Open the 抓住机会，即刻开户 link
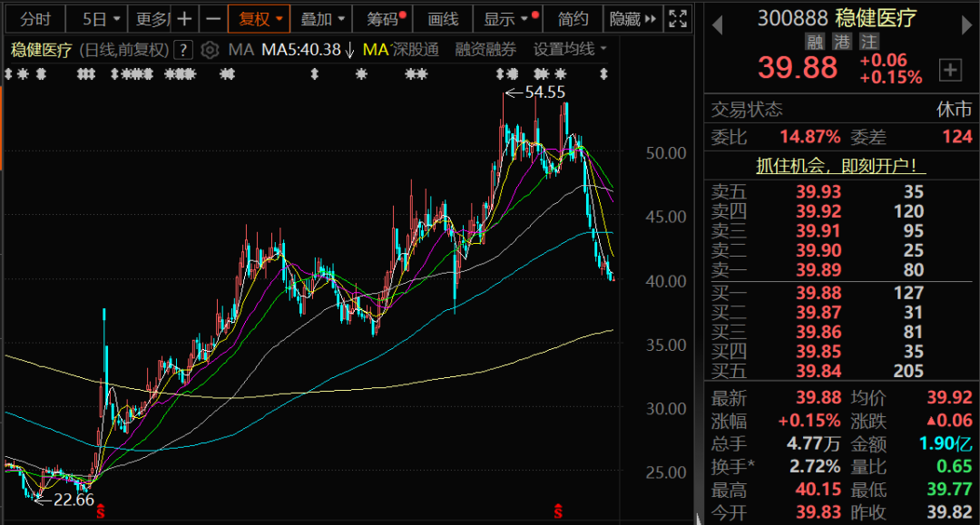Image resolution: width=980 pixels, height=525 pixels. [840, 166]
